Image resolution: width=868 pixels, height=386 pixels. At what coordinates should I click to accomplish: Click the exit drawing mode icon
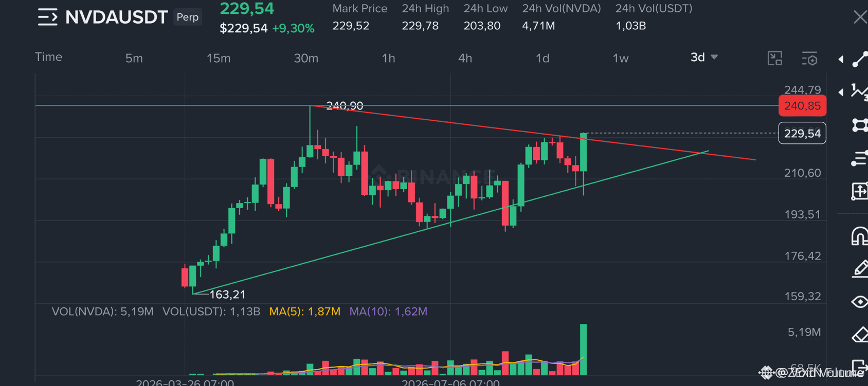click(x=860, y=367)
